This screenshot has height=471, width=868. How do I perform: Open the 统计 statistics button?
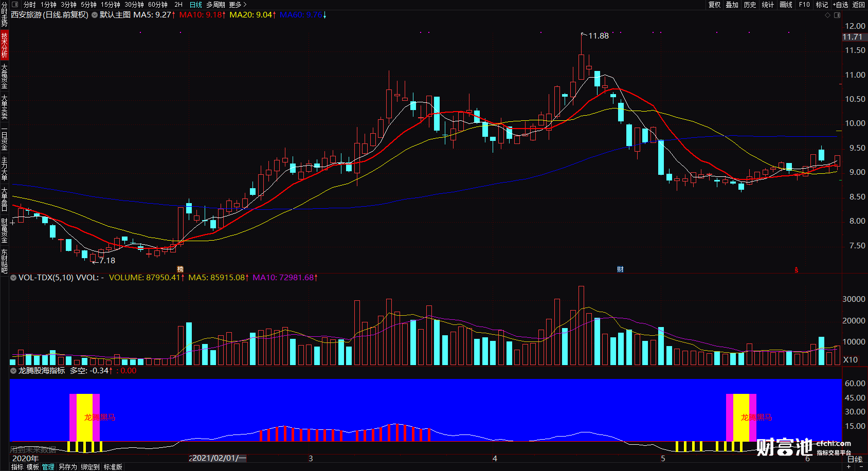coord(768,4)
